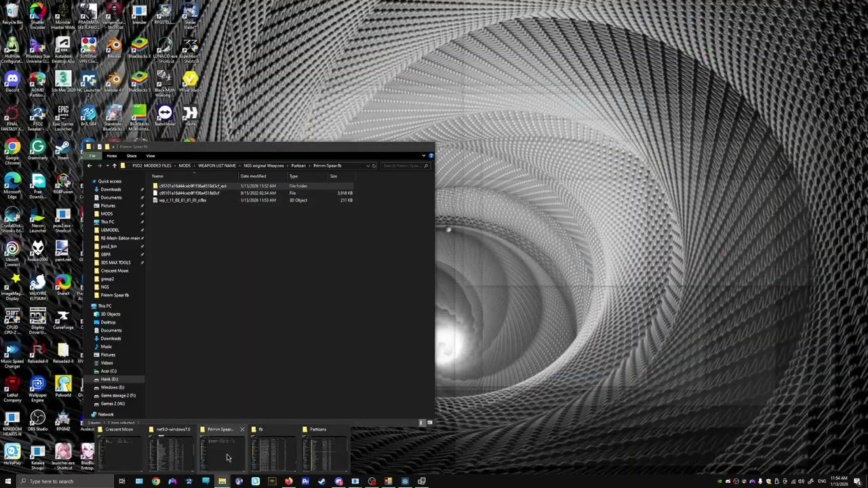Switch to large thumbnails view button

(429, 422)
